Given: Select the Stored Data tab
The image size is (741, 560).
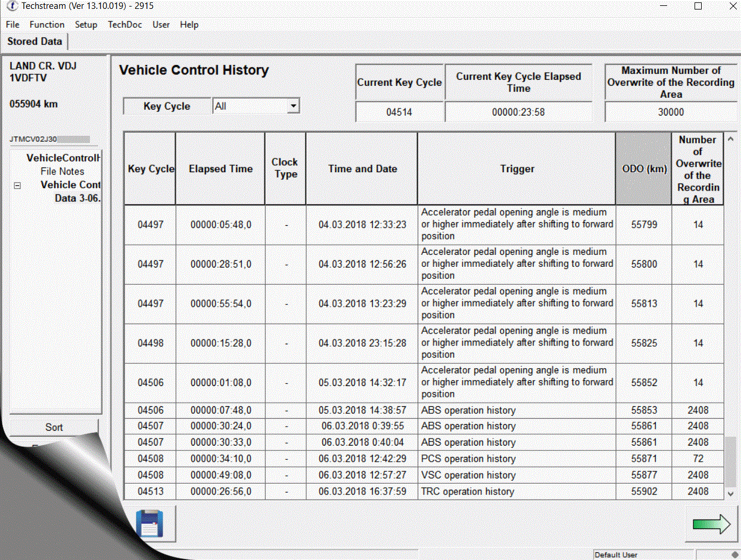Looking at the screenshot, I should point(35,42).
